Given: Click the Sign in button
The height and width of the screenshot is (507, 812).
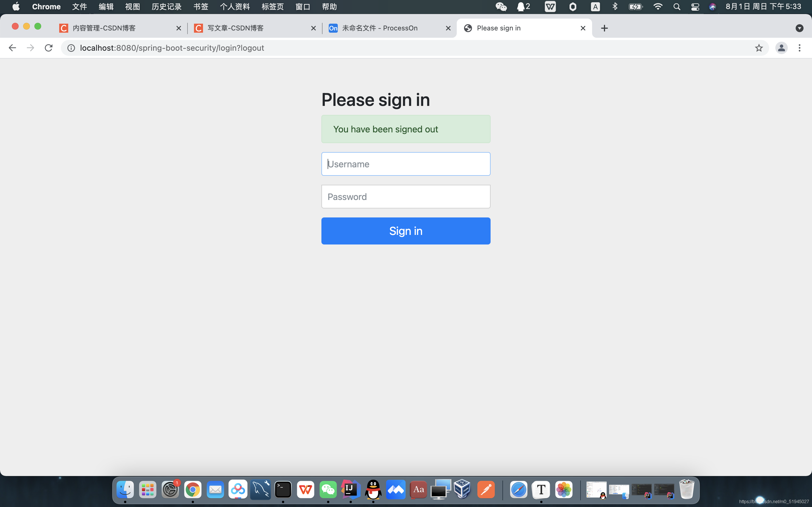Looking at the screenshot, I should pos(406,231).
